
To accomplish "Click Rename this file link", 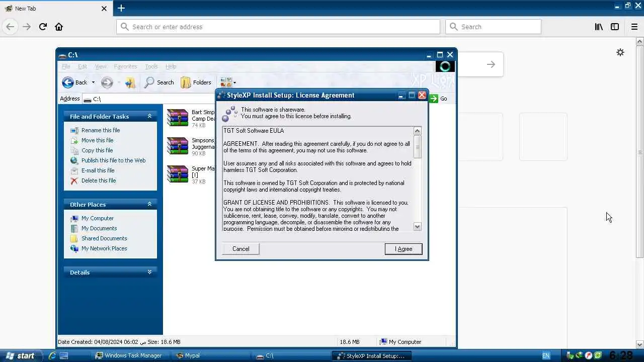I will (101, 130).
